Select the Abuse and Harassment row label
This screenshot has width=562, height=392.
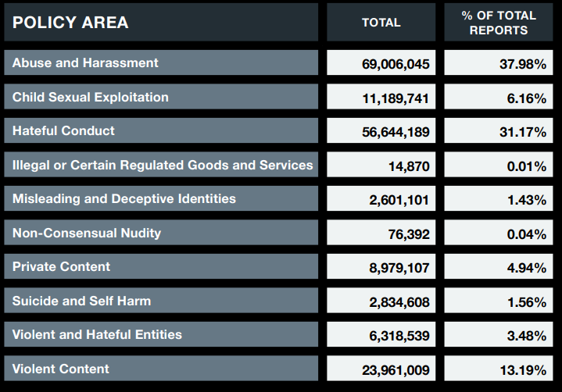161,62
